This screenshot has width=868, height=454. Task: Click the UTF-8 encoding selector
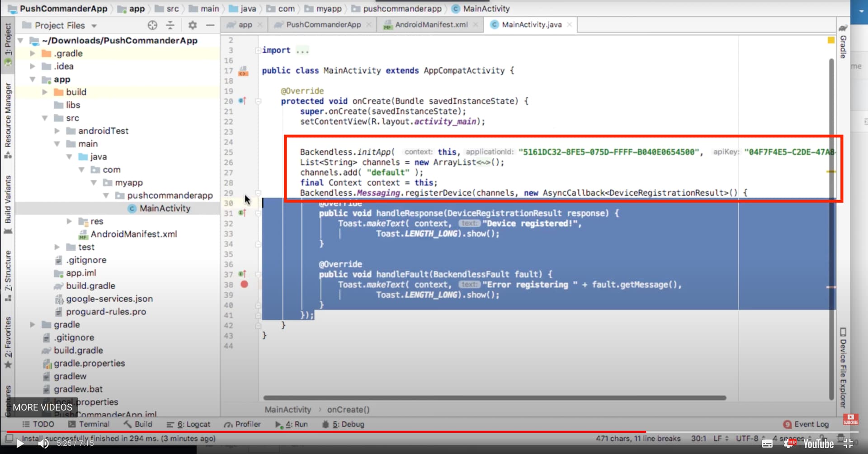pyautogui.click(x=750, y=438)
